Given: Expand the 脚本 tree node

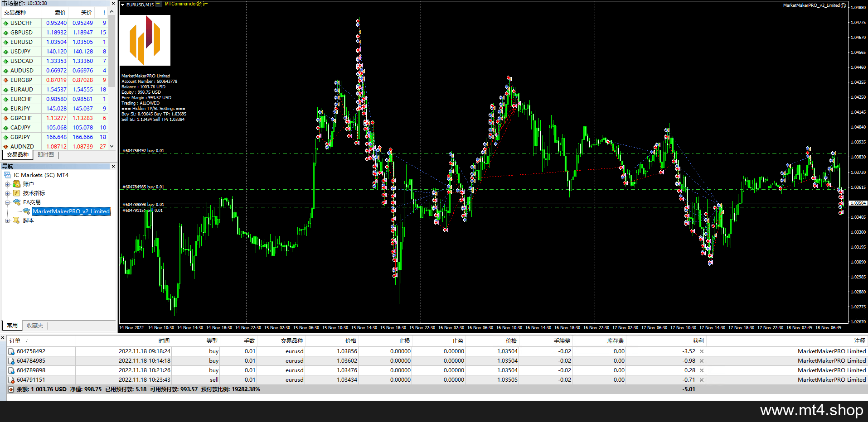Looking at the screenshot, I should click(x=7, y=221).
